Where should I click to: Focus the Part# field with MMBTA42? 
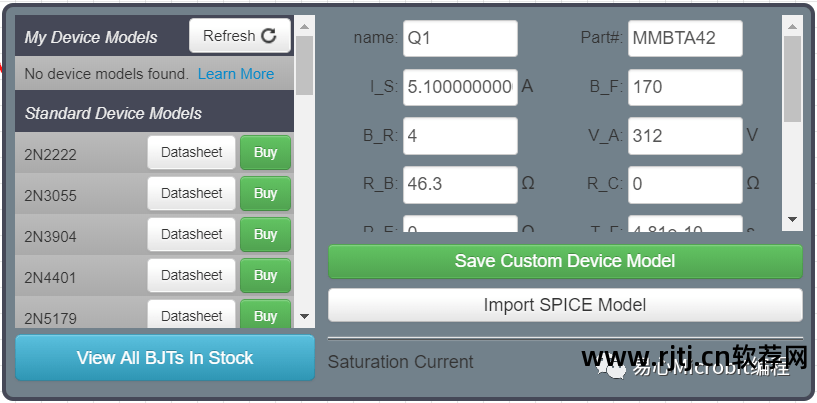685,39
